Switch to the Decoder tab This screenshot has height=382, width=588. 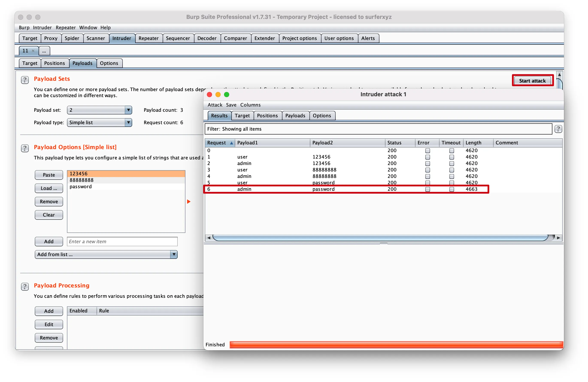[x=207, y=38]
